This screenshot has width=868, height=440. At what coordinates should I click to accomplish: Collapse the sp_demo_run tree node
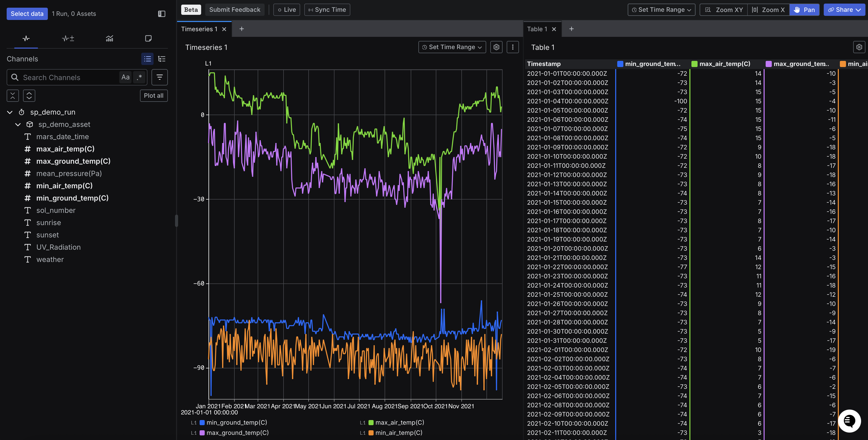pyautogui.click(x=10, y=112)
